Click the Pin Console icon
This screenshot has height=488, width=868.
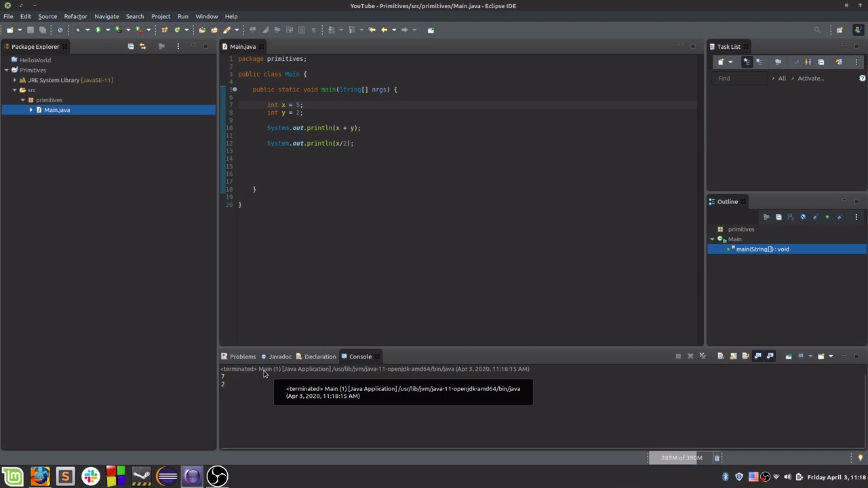point(789,356)
